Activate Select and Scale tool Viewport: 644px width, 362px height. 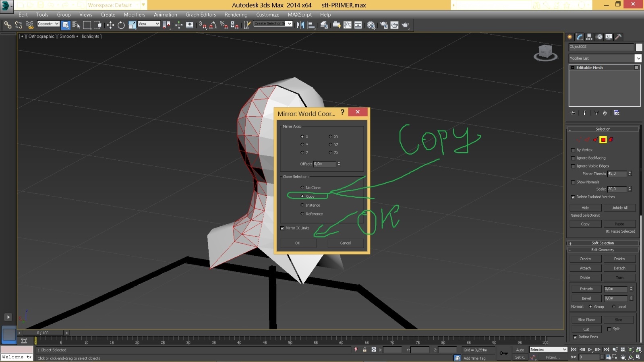point(132,25)
